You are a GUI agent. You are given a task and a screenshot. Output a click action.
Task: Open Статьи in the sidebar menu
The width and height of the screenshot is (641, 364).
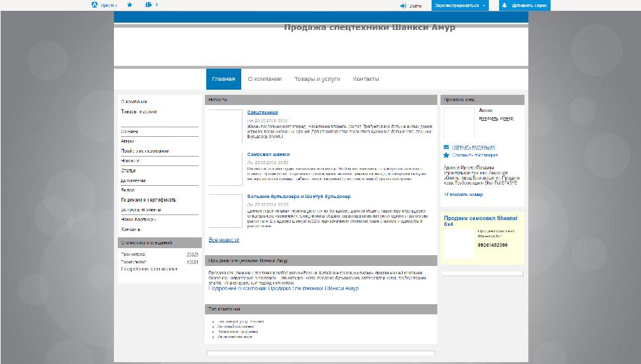click(129, 171)
